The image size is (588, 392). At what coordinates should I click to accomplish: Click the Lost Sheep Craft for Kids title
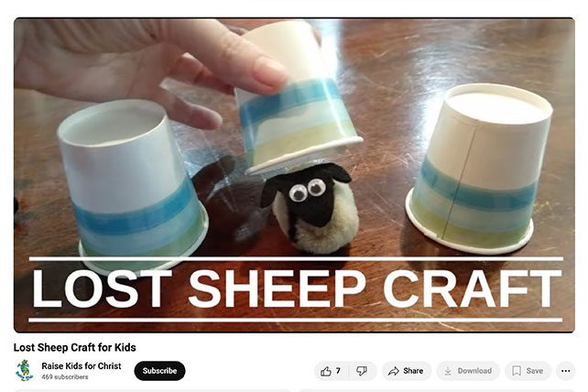point(74,348)
